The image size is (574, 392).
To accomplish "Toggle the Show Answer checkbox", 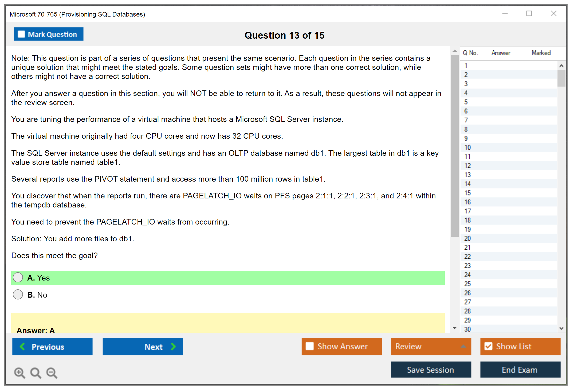I will coord(310,346).
